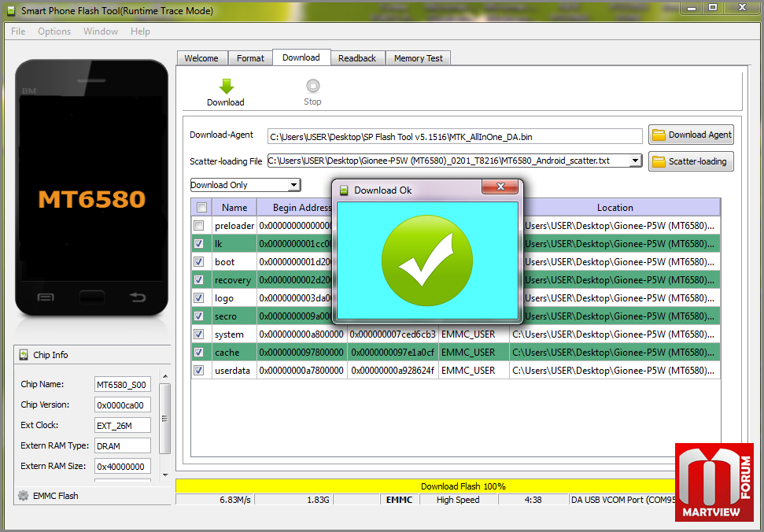Select the Download tab

click(301, 57)
